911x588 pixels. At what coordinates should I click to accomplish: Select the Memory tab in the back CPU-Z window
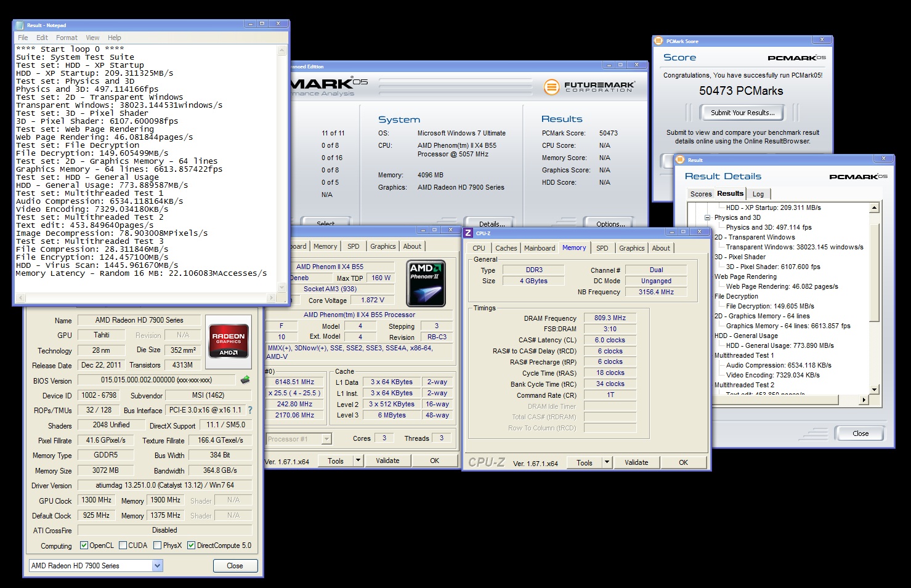pos(325,246)
